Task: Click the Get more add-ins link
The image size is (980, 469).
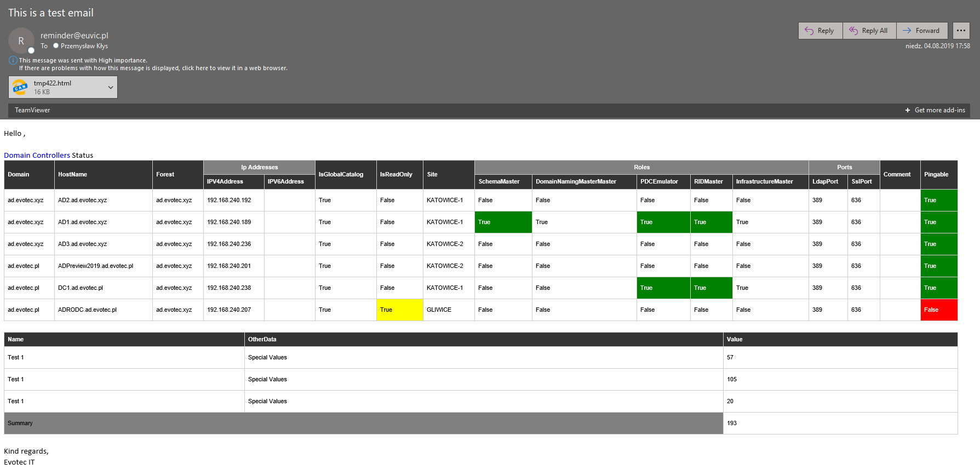Action: pyautogui.click(x=939, y=110)
